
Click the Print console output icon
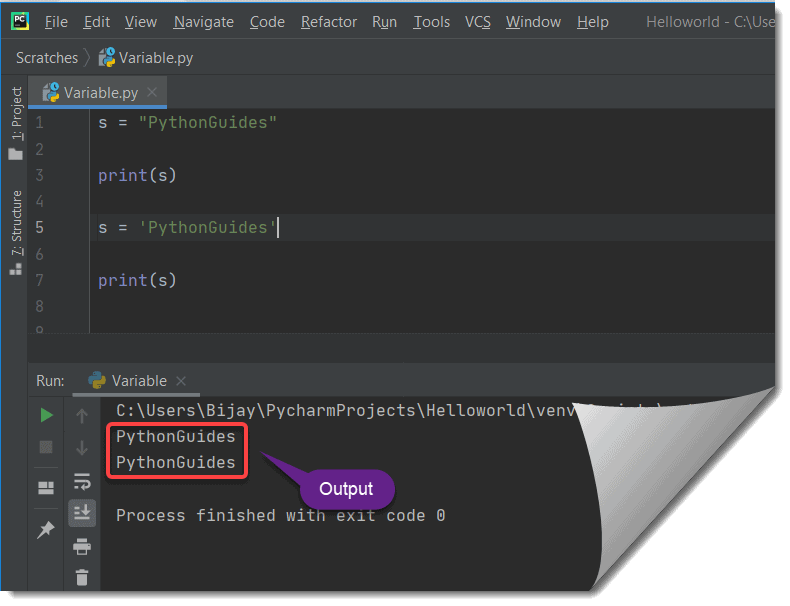pos(82,547)
